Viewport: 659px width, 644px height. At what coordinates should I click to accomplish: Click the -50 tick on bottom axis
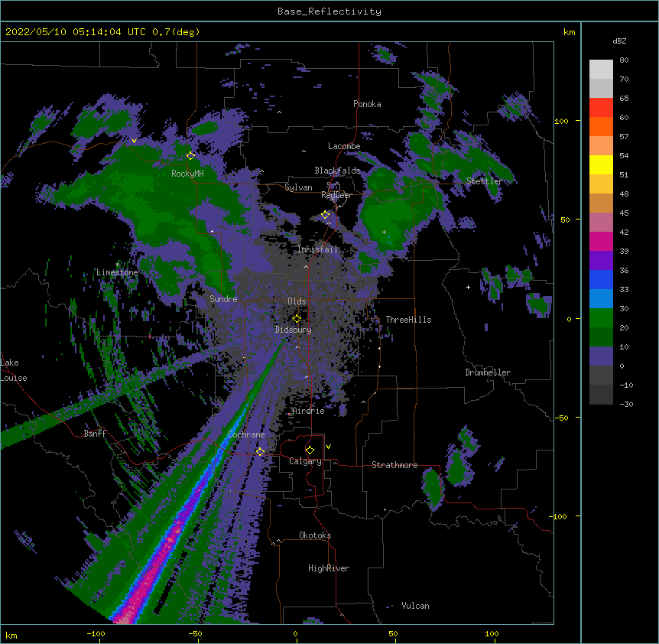tap(195, 633)
